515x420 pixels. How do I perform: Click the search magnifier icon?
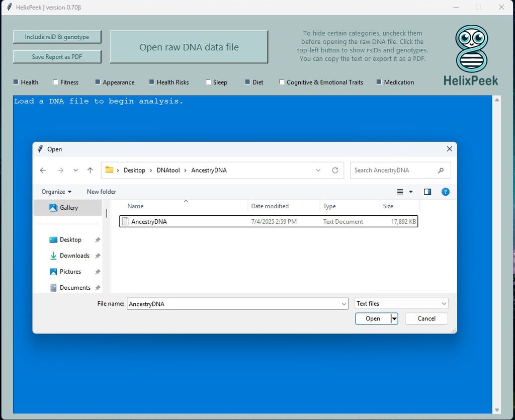click(441, 170)
